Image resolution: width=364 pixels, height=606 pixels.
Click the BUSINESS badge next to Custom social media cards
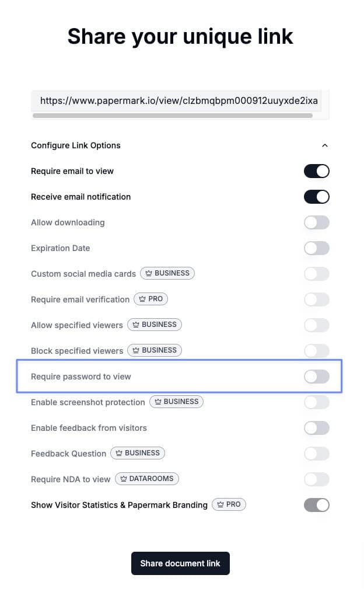(x=167, y=273)
